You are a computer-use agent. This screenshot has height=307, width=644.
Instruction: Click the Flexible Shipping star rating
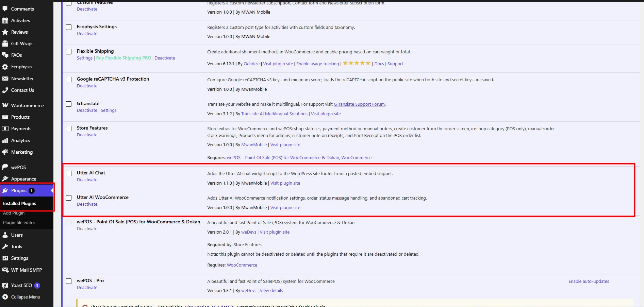(357, 63)
